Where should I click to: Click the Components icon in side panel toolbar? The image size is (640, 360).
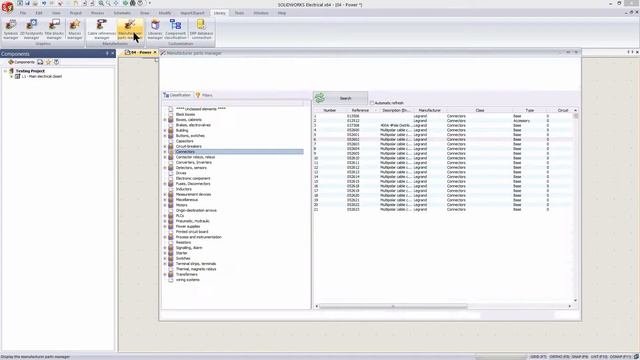point(22,62)
